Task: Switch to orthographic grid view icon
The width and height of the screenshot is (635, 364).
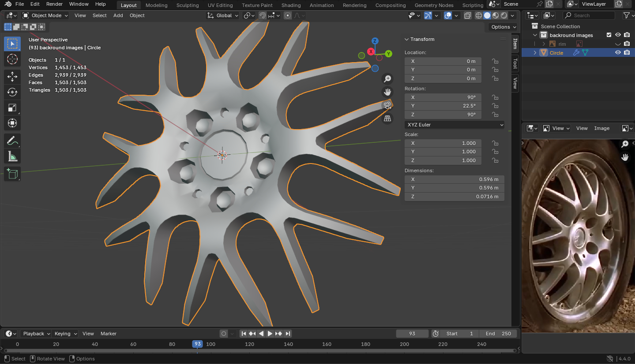Action: coord(387,118)
